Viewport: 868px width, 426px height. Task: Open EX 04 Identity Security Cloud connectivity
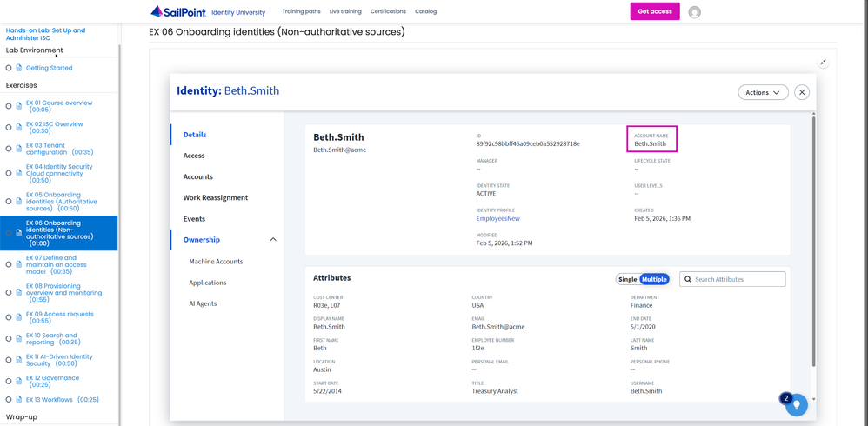[59, 173]
